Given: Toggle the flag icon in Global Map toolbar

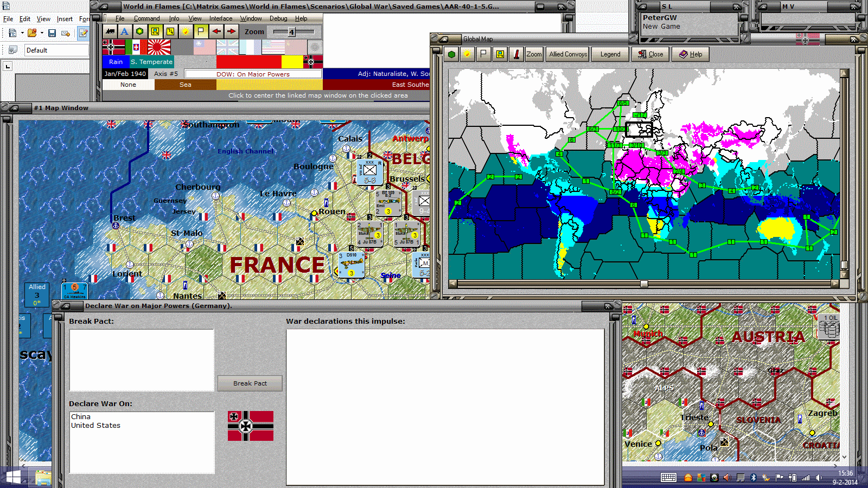Looking at the screenshot, I should [x=483, y=54].
